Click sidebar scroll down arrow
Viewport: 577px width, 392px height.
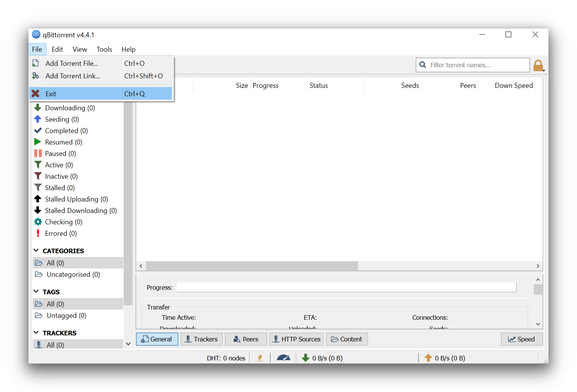(128, 344)
